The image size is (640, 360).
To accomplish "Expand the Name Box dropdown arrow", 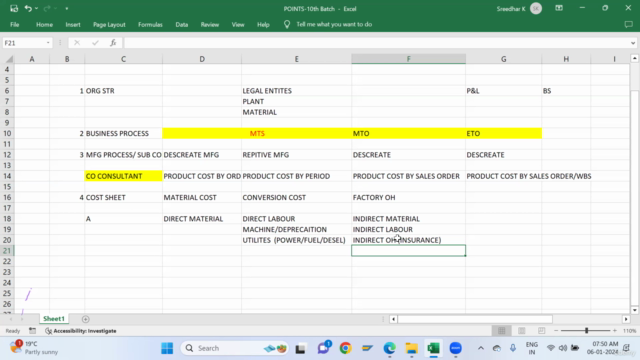I will 48,43.
